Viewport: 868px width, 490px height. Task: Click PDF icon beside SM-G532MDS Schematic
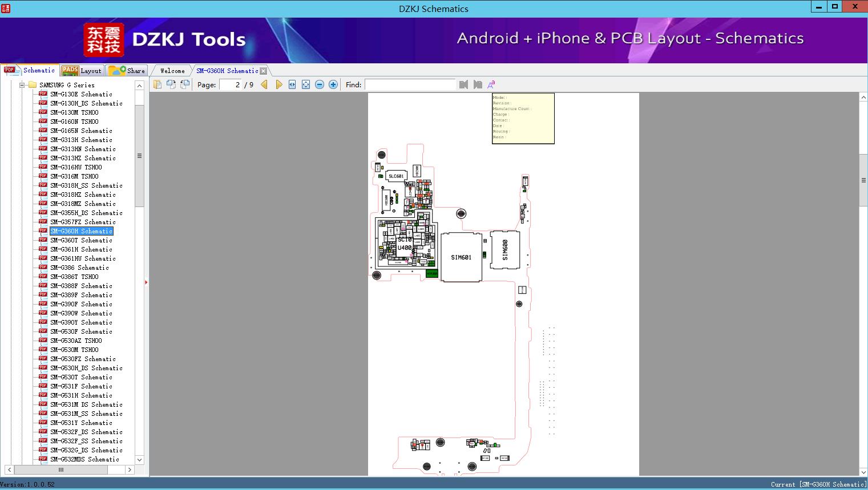tap(43, 459)
